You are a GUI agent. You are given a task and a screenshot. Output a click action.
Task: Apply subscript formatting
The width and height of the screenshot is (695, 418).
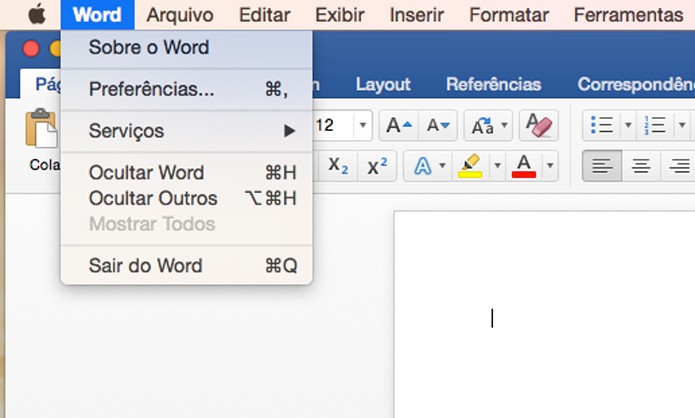click(x=338, y=166)
